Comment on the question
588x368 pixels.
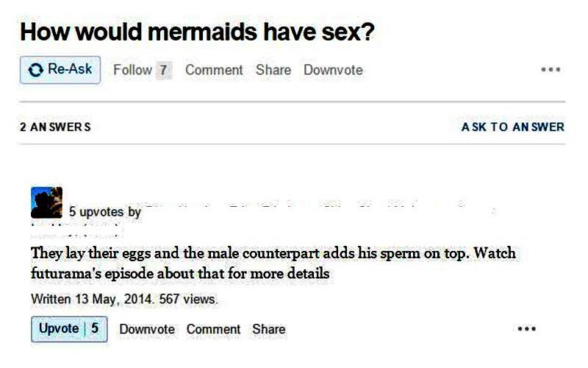tap(214, 70)
